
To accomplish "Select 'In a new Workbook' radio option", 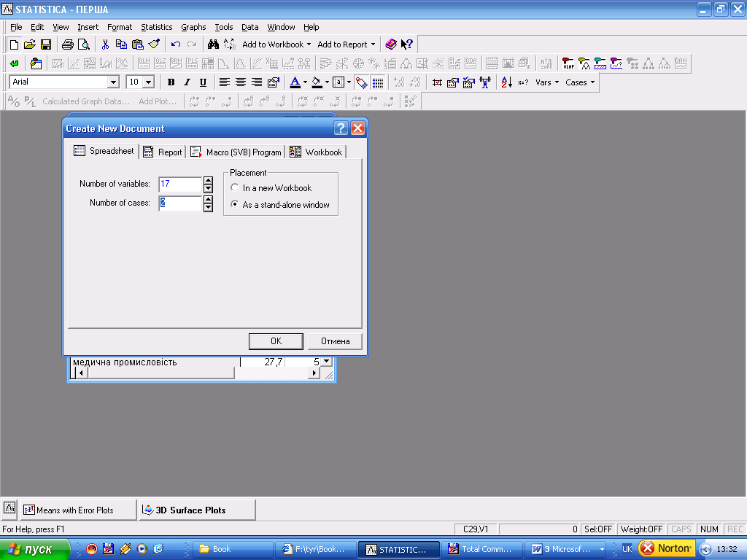I will point(272,188).
